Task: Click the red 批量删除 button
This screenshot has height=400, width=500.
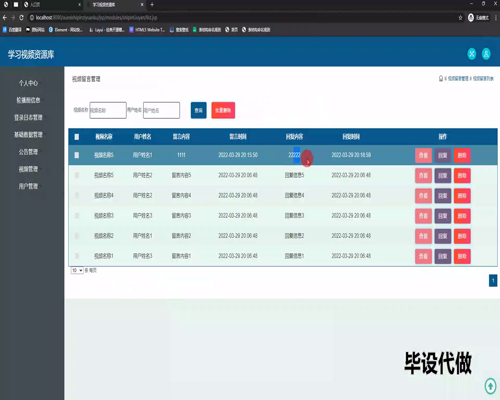Action: pos(223,110)
